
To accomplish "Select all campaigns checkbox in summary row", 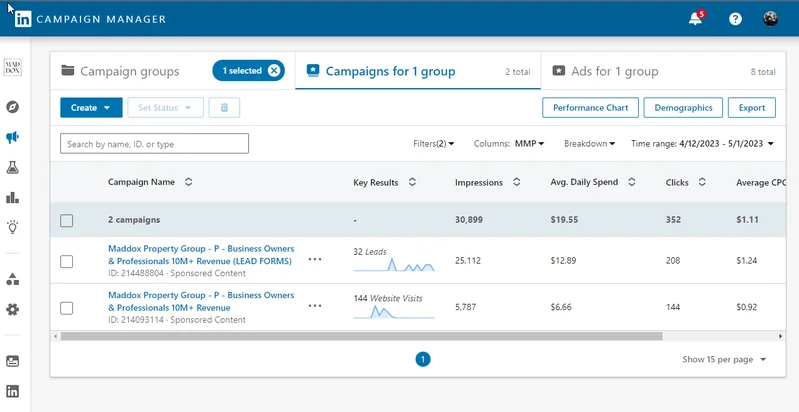I will click(67, 221).
